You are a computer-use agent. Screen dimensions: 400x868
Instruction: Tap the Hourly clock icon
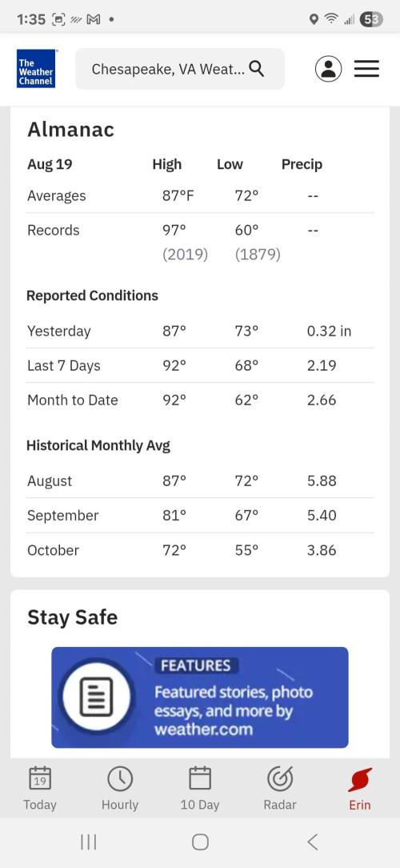119,778
